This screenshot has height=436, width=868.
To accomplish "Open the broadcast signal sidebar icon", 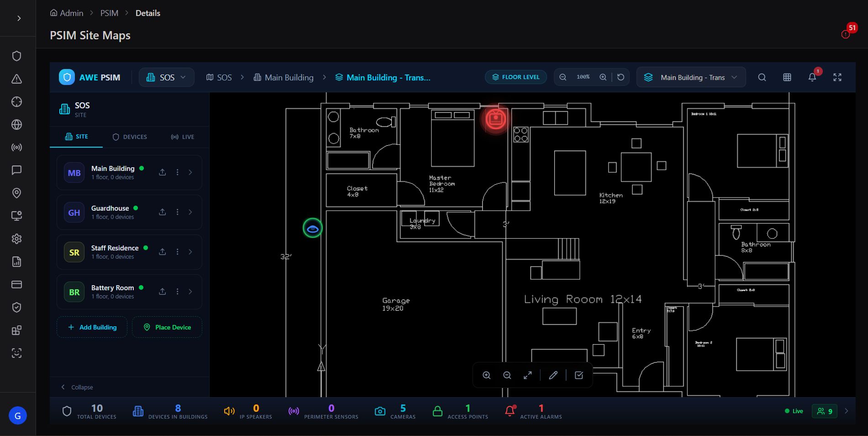I will coord(17,148).
